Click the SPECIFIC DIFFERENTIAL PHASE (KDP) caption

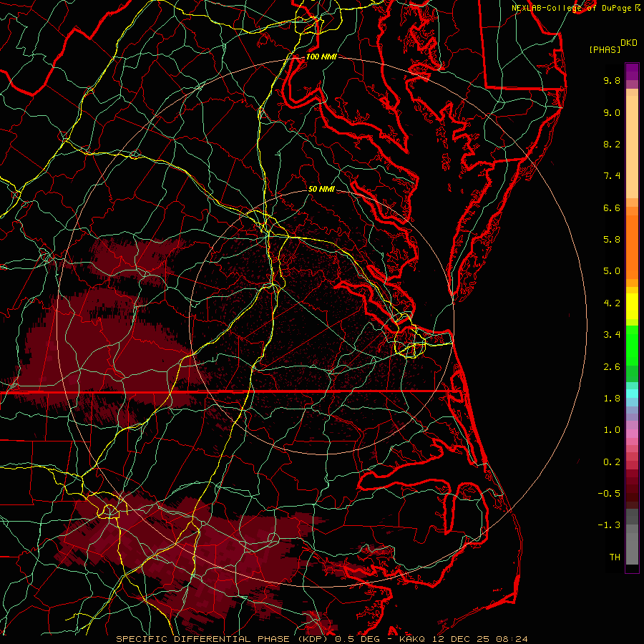pos(224,639)
